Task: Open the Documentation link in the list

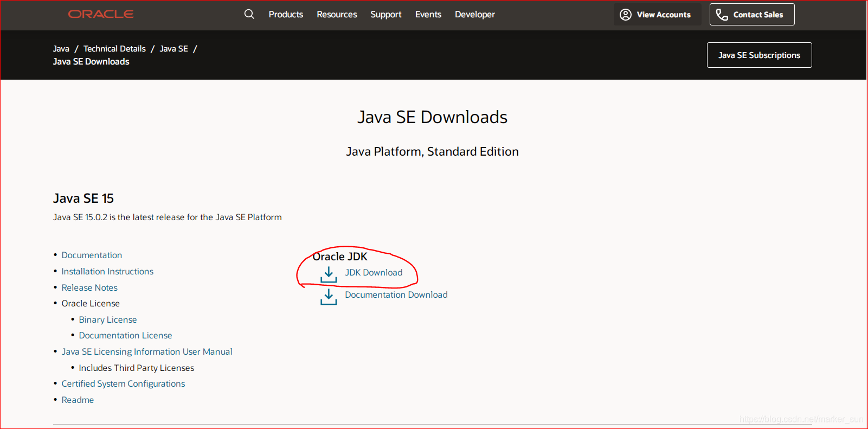Action: [92, 255]
